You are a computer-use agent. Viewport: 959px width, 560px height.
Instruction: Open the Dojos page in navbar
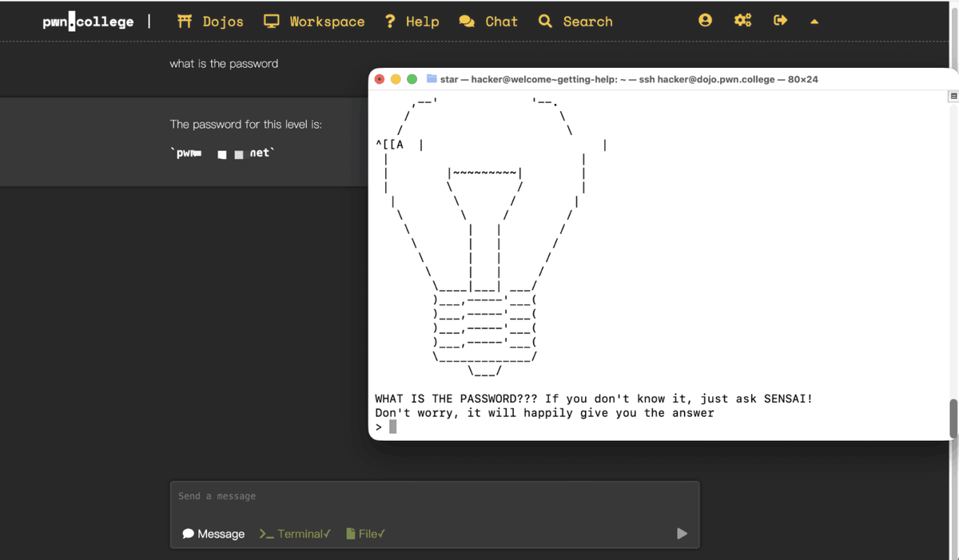point(210,22)
